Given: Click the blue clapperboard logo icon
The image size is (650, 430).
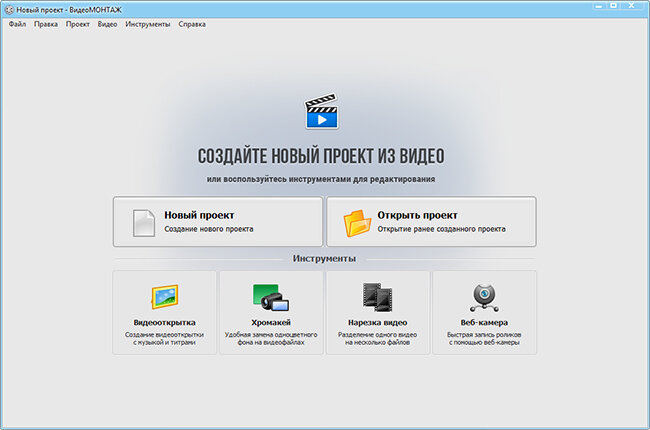Looking at the screenshot, I should pyautogui.click(x=322, y=111).
